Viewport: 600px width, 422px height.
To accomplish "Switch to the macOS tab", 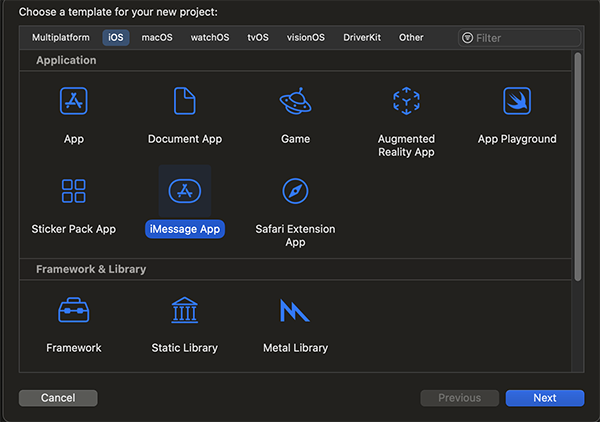I will pos(157,37).
